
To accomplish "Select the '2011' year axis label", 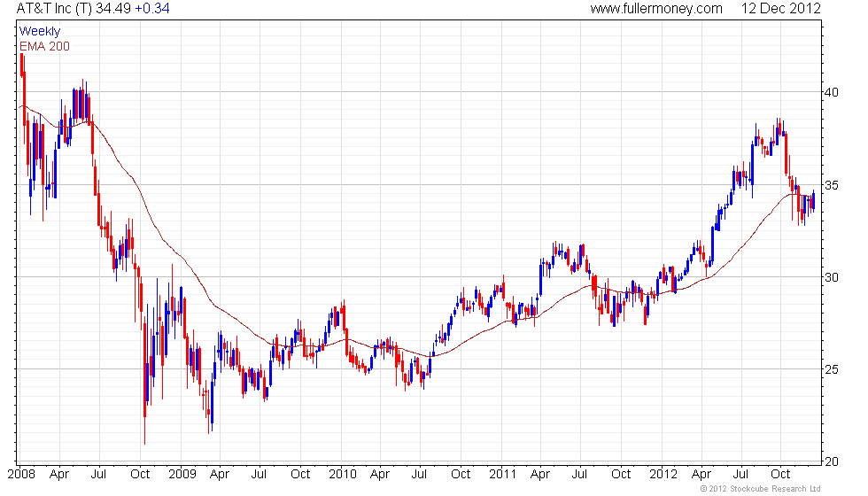I will (x=503, y=474).
